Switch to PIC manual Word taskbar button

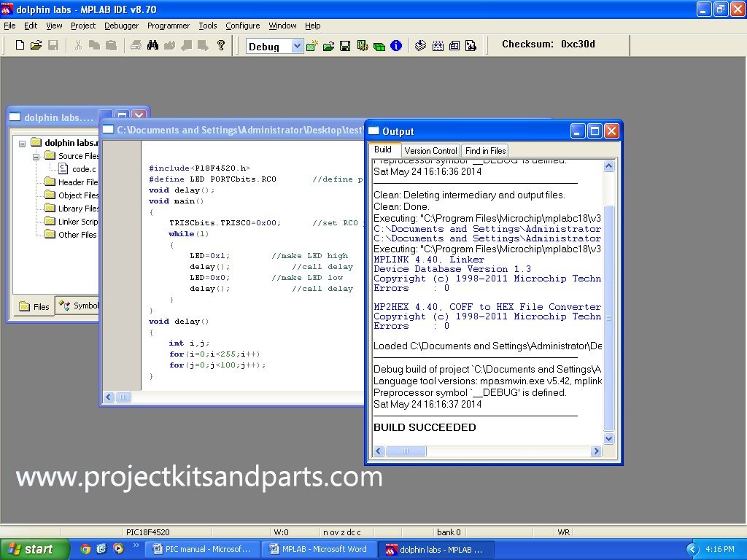tap(201, 549)
